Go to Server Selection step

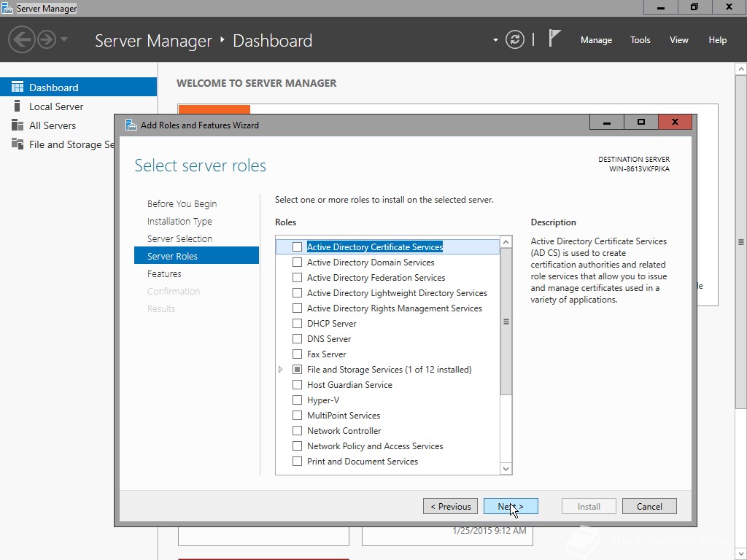coord(179,238)
